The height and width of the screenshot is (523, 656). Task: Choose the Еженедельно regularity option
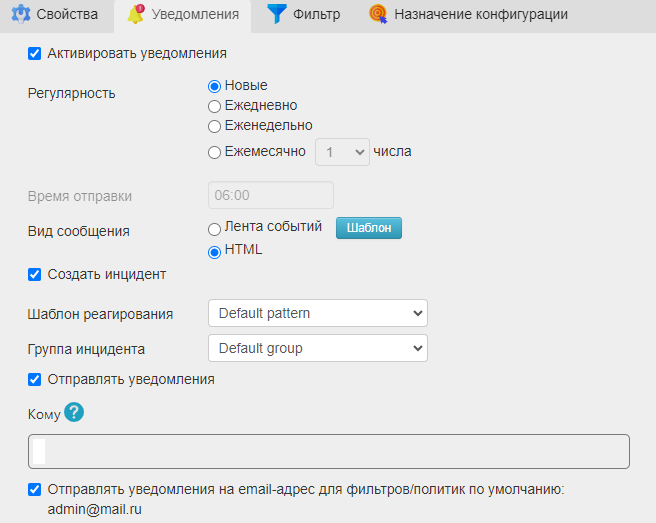tap(214, 126)
